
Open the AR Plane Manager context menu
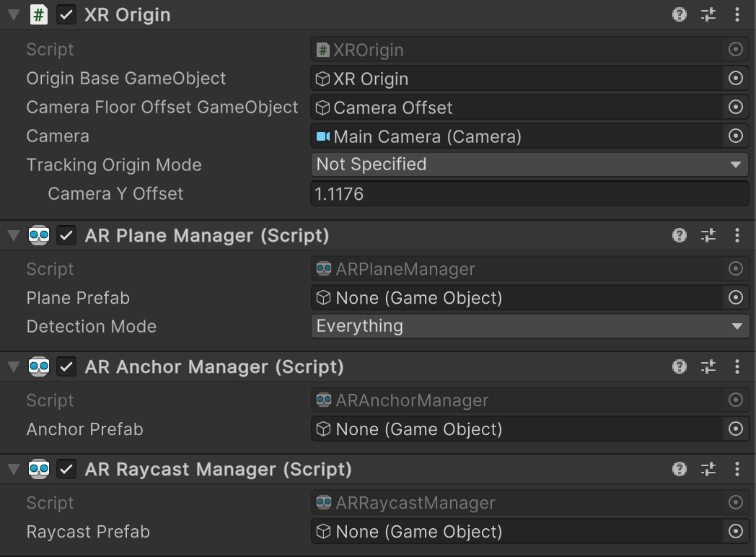tap(737, 235)
